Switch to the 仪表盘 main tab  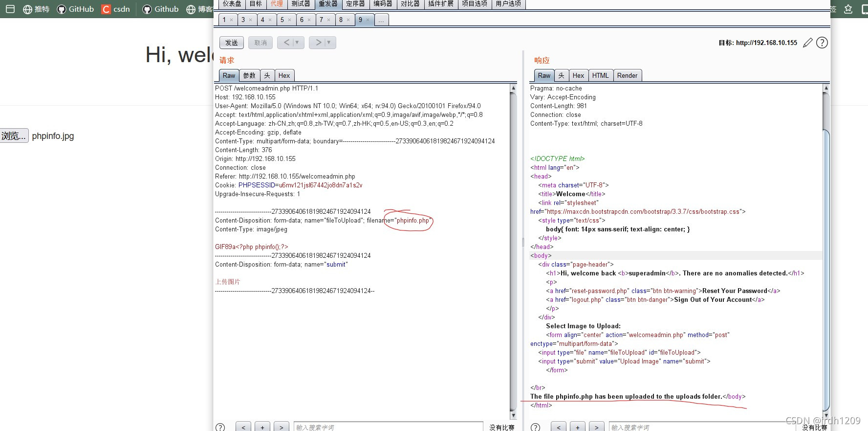point(232,4)
